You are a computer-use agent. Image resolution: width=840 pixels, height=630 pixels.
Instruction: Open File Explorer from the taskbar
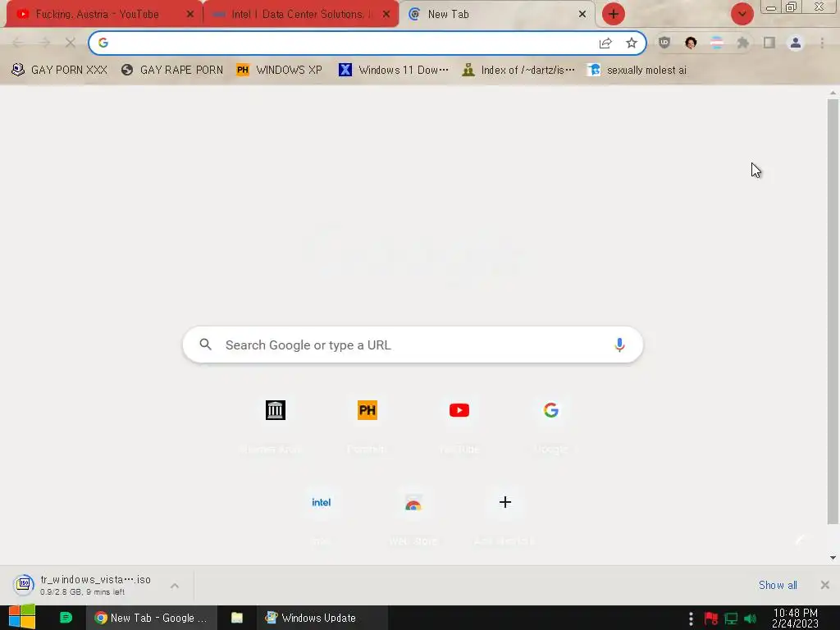(x=237, y=618)
